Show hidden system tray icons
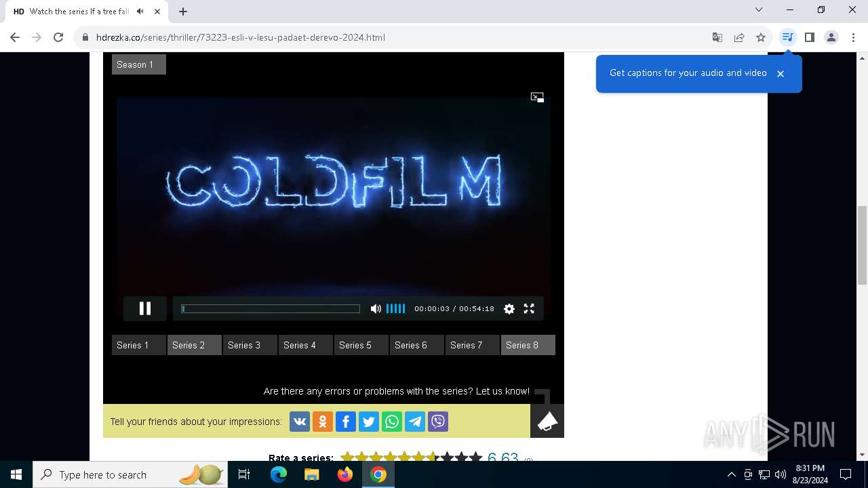This screenshot has height=488, width=868. [x=732, y=474]
